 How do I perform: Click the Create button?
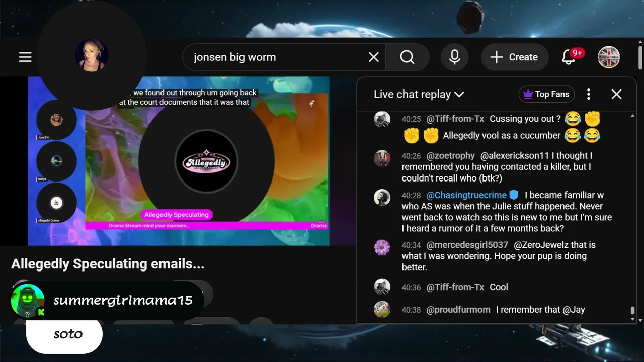pyautogui.click(x=514, y=57)
